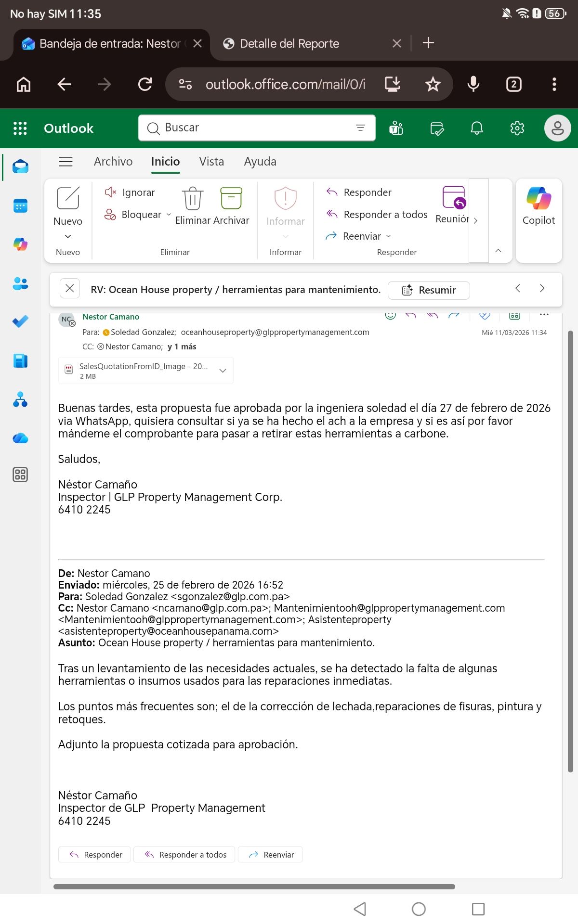Screen dimensions: 578x924
Task: Collapse the ribbon with the up chevron
Action: [x=499, y=251]
